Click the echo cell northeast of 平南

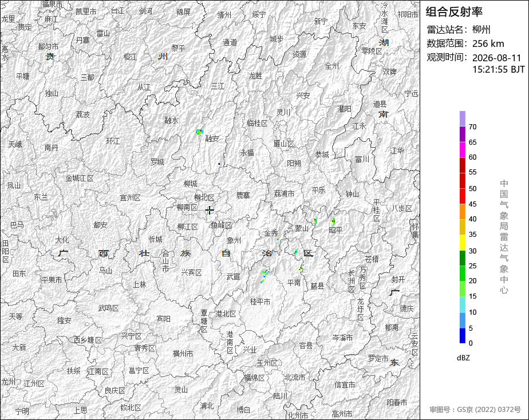click(x=301, y=268)
